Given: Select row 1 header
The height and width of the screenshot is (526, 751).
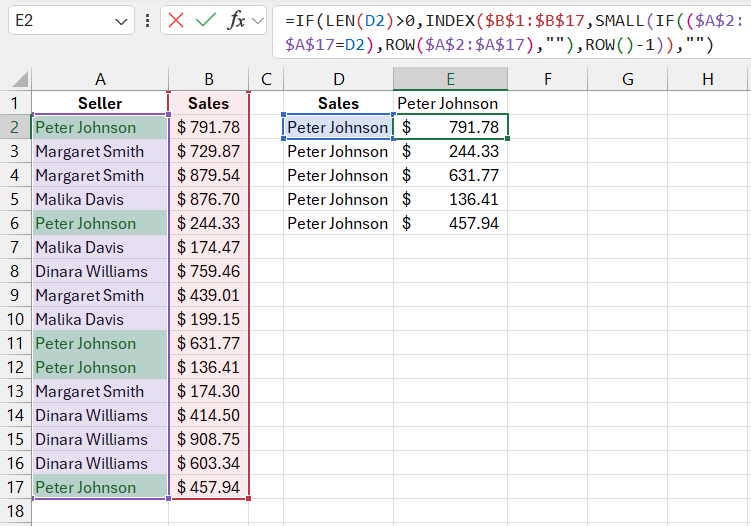Looking at the screenshot, I should (15, 103).
